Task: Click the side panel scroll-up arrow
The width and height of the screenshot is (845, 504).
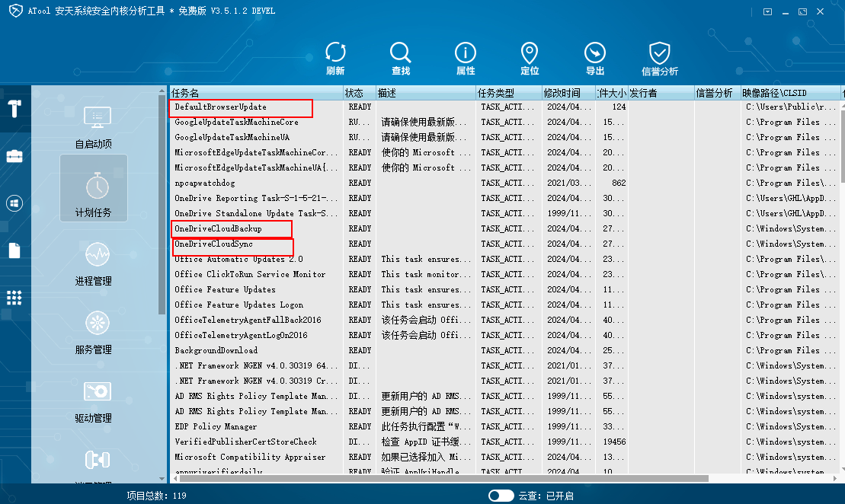Action: 162,91
